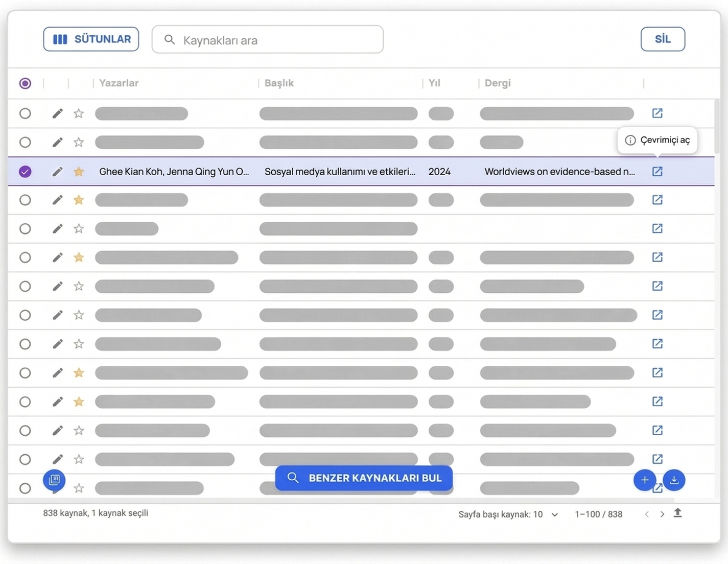Click the SÜTUNLAR button
The image size is (728, 564).
91,39
